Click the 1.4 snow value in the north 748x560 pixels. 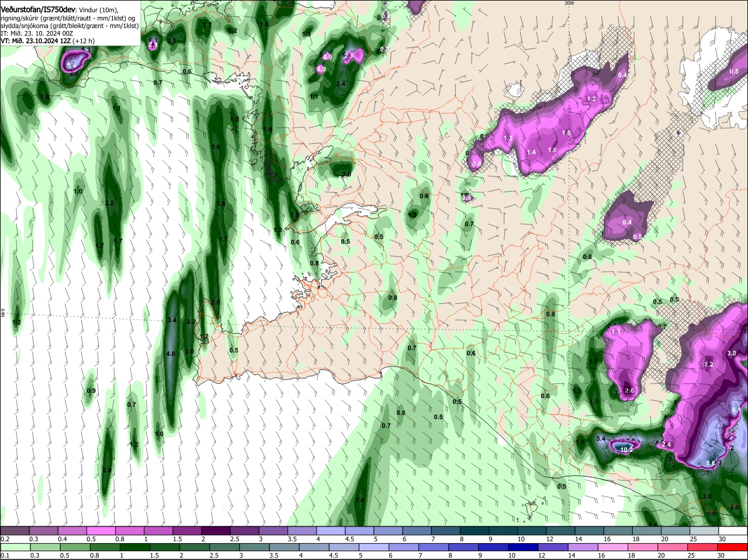(x=531, y=152)
